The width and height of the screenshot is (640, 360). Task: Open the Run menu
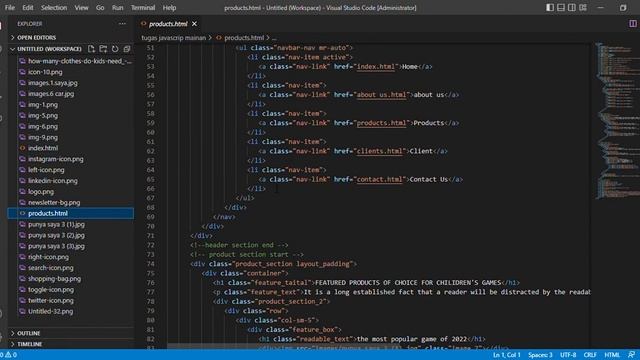point(118,8)
